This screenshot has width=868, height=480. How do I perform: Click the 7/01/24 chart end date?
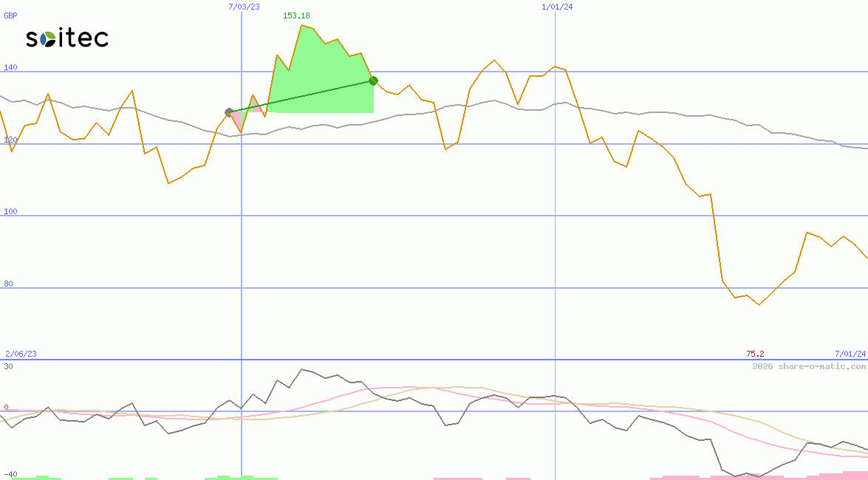click(850, 354)
